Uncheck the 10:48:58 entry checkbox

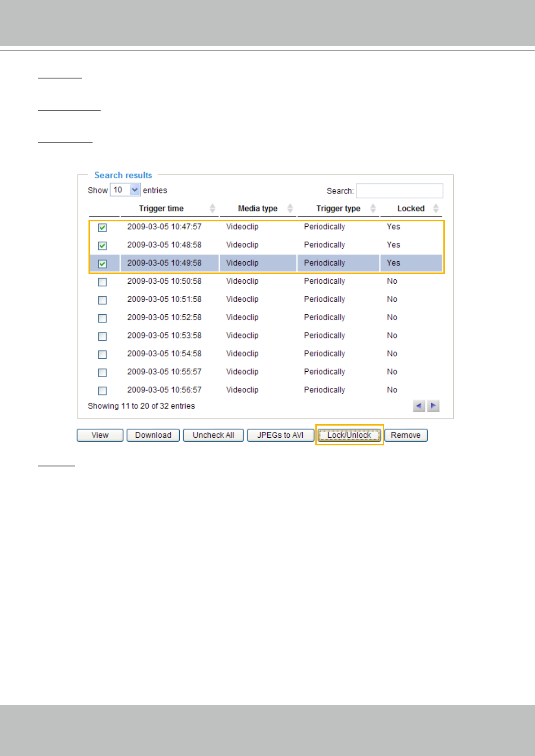(x=102, y=246)
